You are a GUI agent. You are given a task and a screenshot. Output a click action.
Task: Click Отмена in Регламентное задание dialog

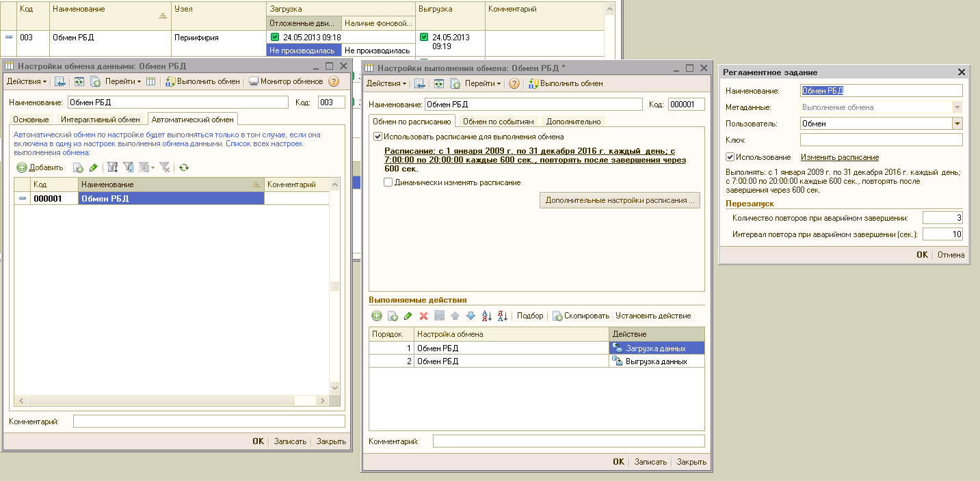point(951,255)
